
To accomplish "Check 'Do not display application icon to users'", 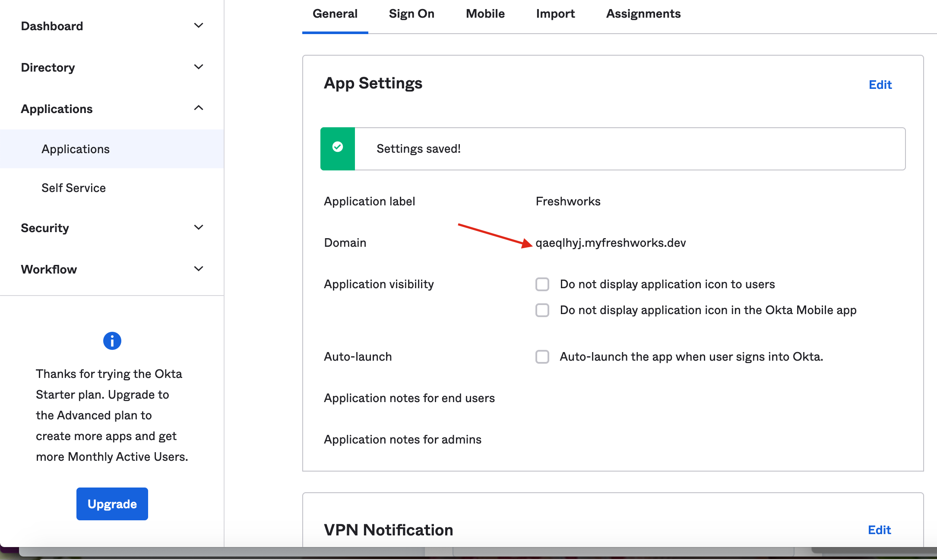I will [542, 284].
